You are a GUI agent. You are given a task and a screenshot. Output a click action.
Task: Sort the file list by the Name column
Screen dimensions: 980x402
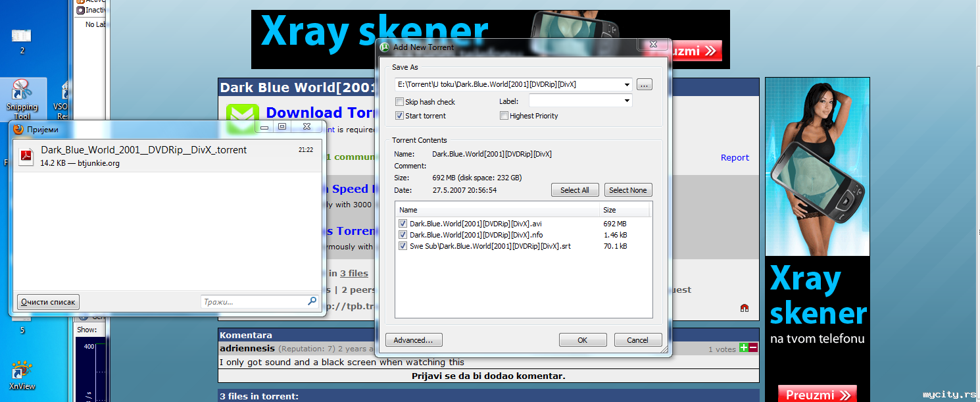[497, 210]
